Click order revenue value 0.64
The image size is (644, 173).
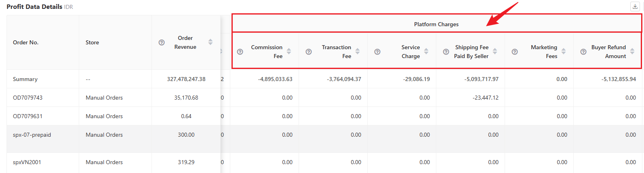[186, 116]
